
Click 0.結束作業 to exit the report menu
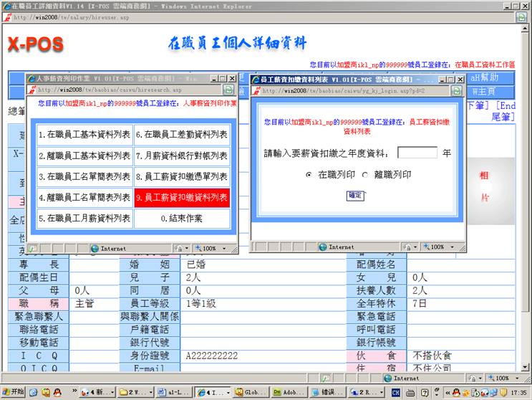(x=182, y=218)
